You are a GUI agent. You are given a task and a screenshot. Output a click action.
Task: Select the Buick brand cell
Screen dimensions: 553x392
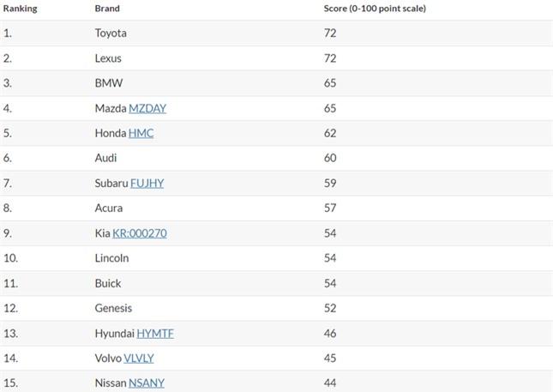(108, 283)
